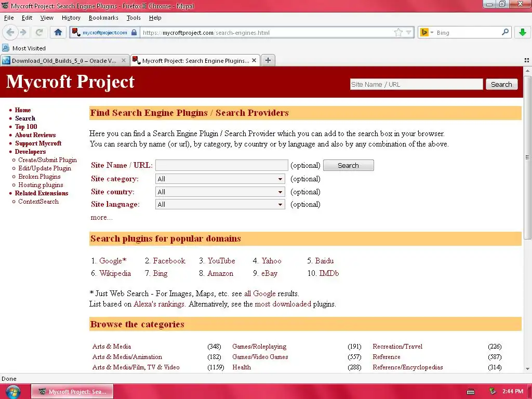The height and width of the screenshot is (399, 532).
Task: Click the scrollbar down arrow
Action: coord(527,369)
